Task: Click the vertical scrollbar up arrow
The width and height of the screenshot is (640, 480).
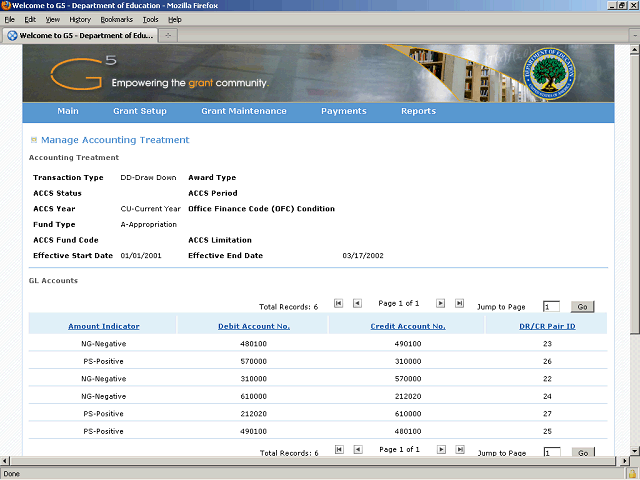Action: pos(634,50)
